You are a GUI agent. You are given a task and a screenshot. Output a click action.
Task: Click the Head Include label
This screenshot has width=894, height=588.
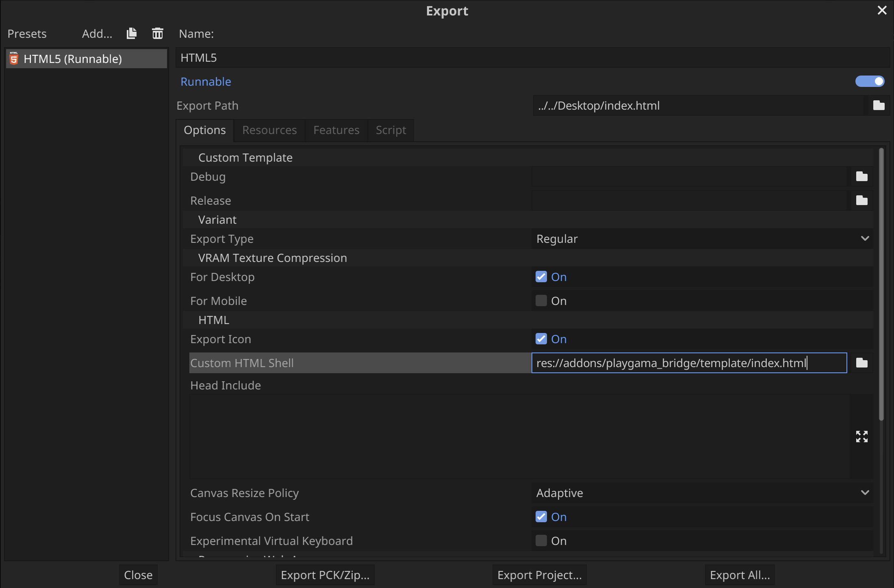coord(226,385)
